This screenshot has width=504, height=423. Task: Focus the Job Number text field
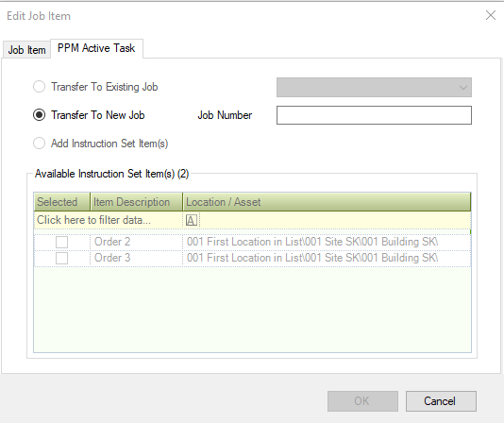coord(374,115)
